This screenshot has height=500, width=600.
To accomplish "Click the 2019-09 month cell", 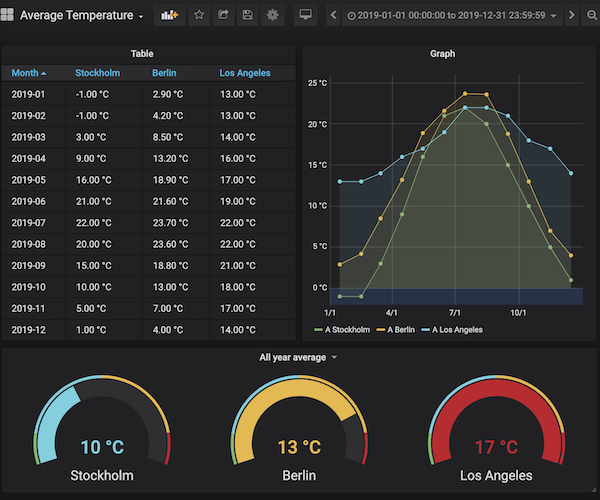I will 28,265.
